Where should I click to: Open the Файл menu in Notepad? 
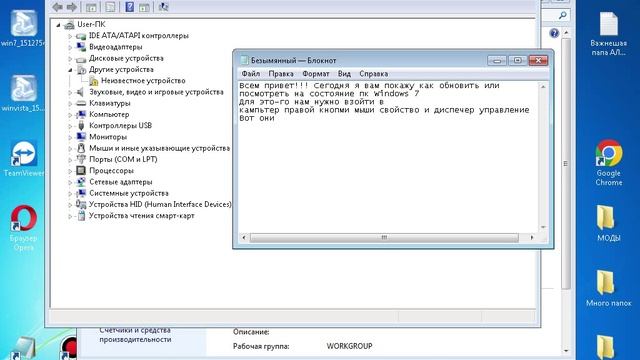pos(251,74)
